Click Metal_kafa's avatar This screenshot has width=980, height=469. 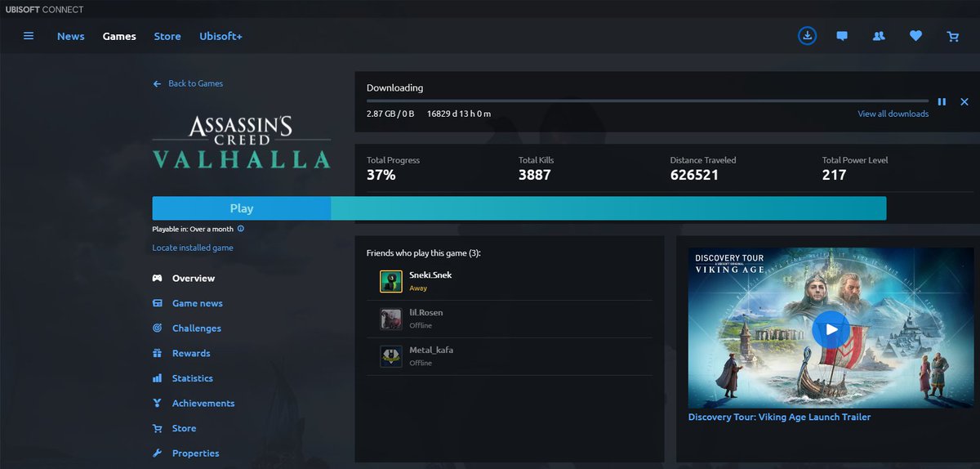coord(391,356)
